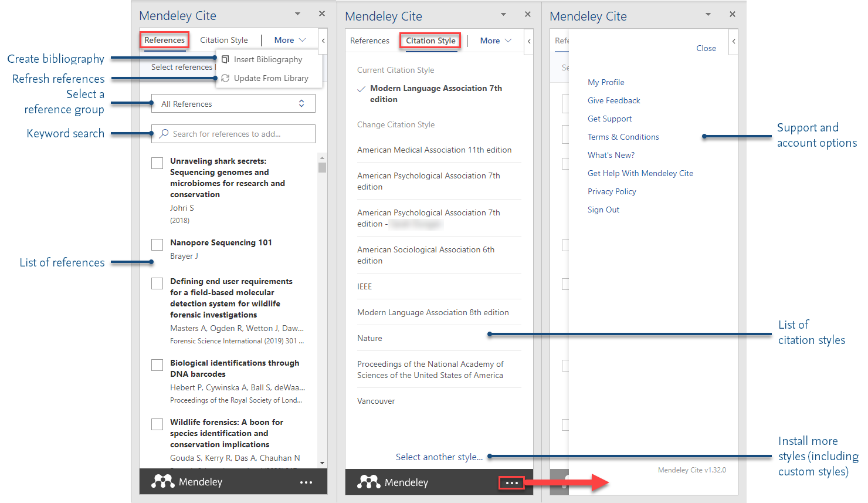Close the middle Mendeley Cite pane
The width and height of the screenshot is (868, 503).
(x=528, y=14)
